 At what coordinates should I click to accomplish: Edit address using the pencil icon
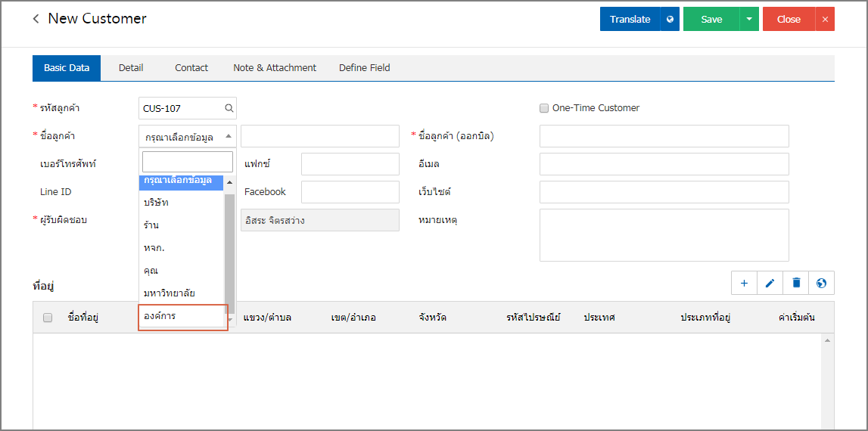(x=770, y=283)
